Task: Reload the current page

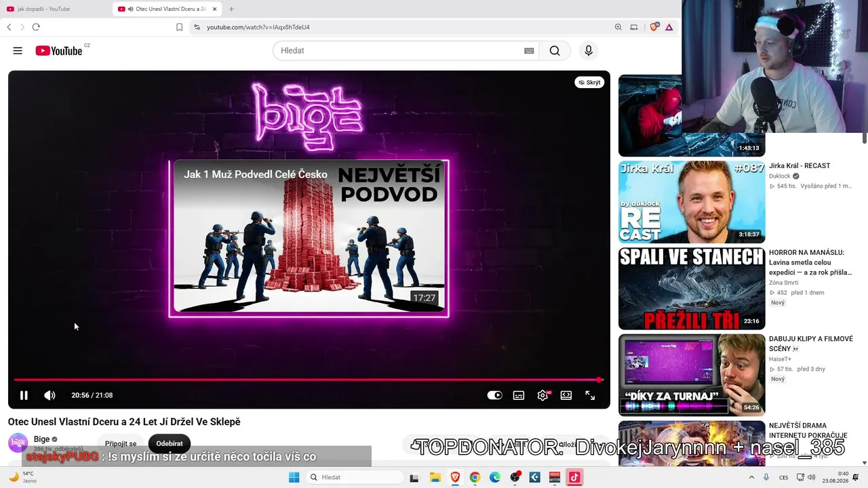Action: coord(36,27)
